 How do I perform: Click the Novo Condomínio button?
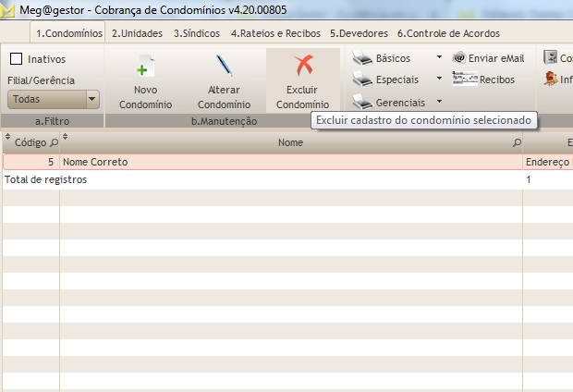[x=145, y=81]
